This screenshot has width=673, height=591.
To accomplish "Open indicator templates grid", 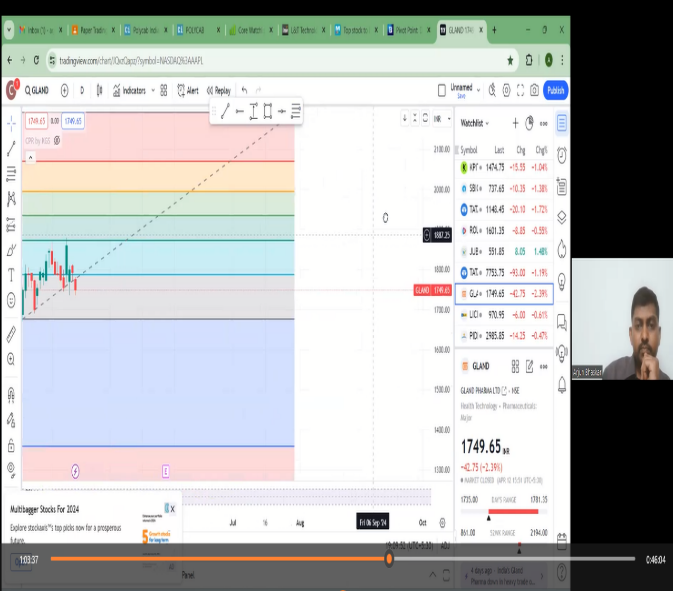I will click(x=164, y=91).
